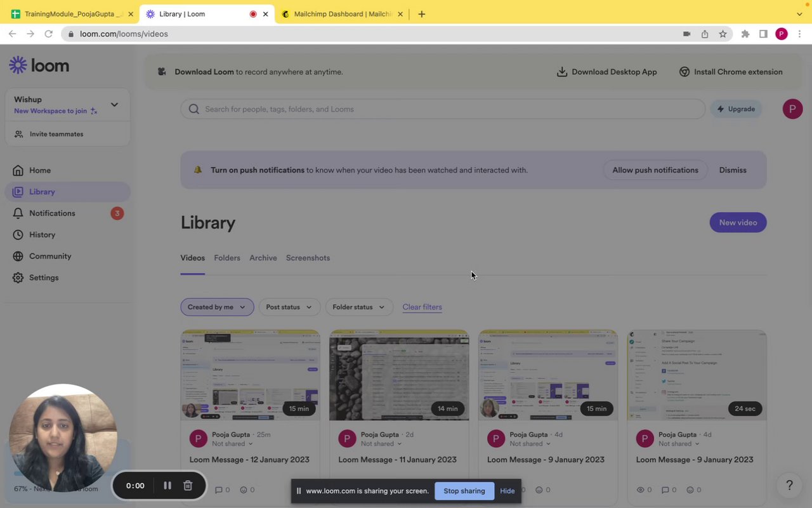Screen dimensions: 812x508
Task: Switch to Mailchimp Dashboard browser tab
Action: point(343,14)
